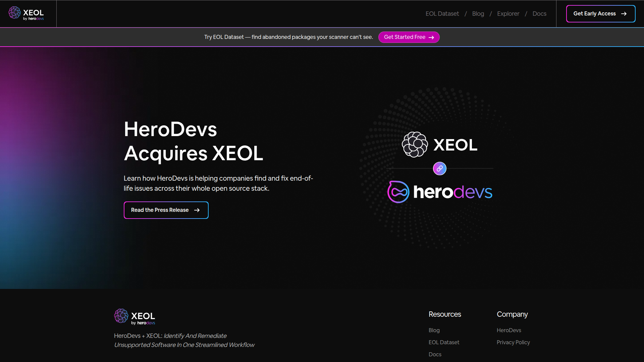
Task: Open Docs from top navigation
Action: point(539,14)
